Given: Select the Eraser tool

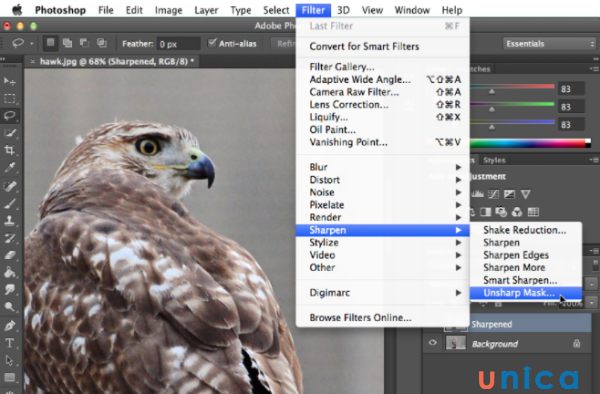Looking at the screenshot, I should click(10, 255).
